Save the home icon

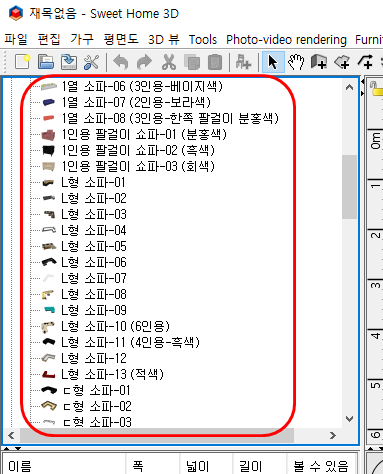[x=69, y=62]
